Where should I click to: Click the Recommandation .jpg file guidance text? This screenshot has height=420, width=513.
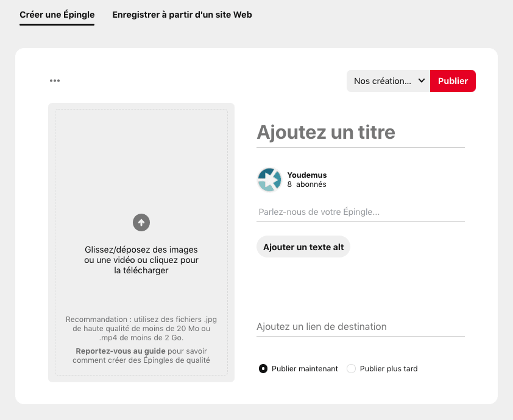141,329
